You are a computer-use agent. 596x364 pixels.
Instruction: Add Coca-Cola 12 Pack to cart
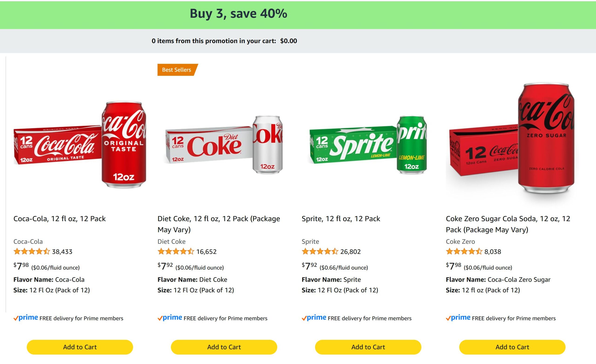coord(80,347)
